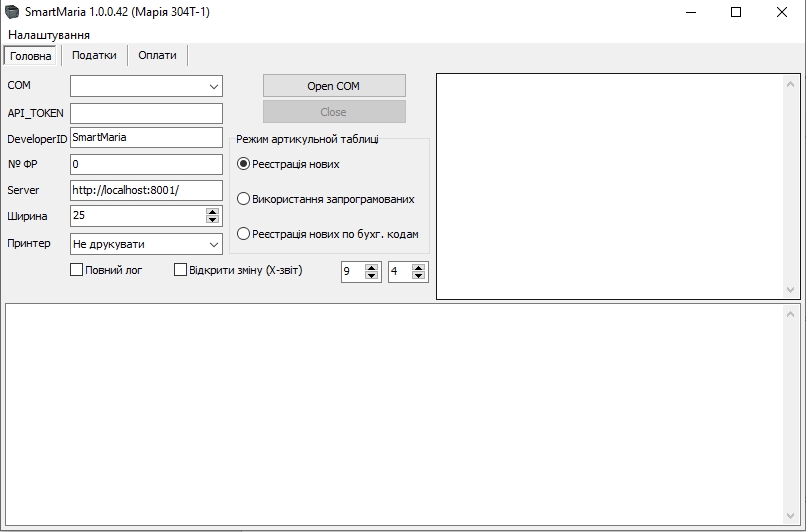Image resolution: width=806 pixels, height=532 pixels.
Task: Click the SmartMaria app icon in title bar
Action: click(x=12, y=12)
